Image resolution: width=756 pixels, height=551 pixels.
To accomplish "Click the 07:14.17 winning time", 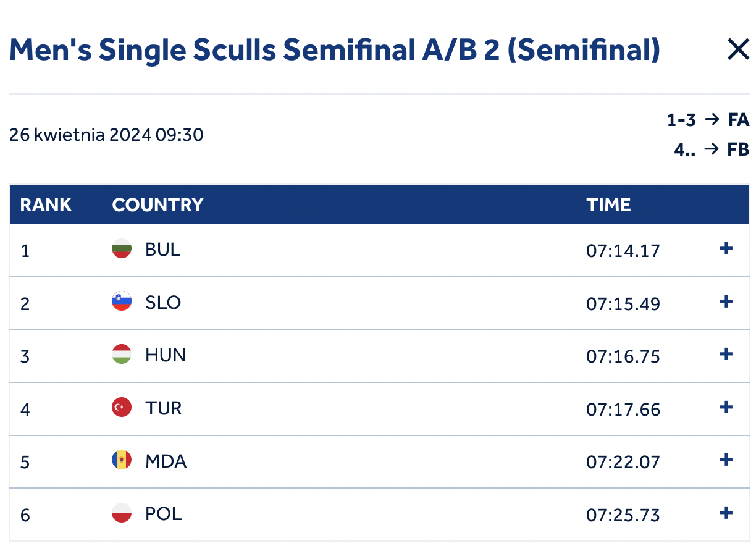I will [623, 251].
